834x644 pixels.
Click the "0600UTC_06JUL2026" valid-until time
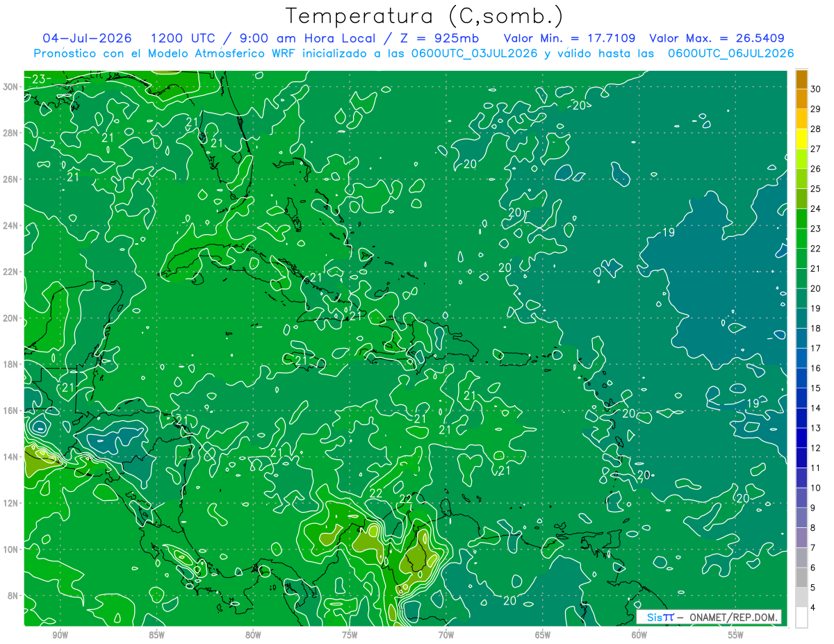coord(730,53)
